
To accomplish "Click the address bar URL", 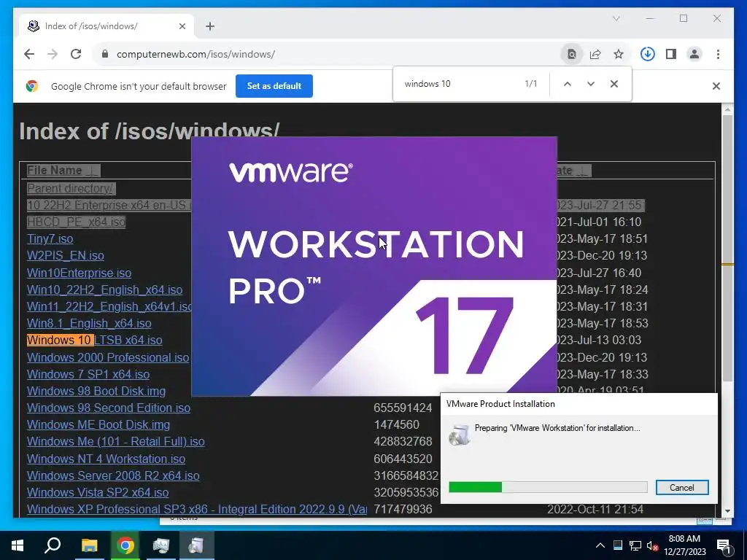I will 196,54.
